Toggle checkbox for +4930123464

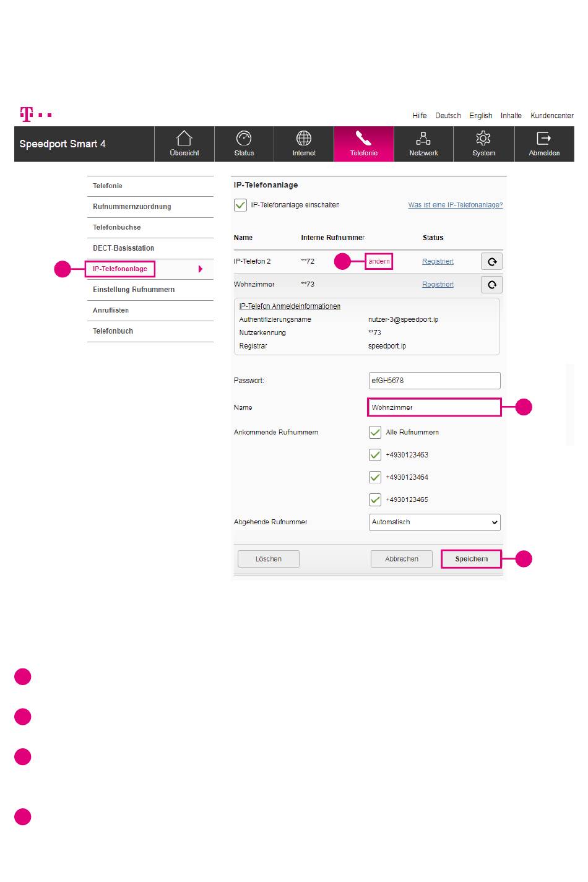374,477
